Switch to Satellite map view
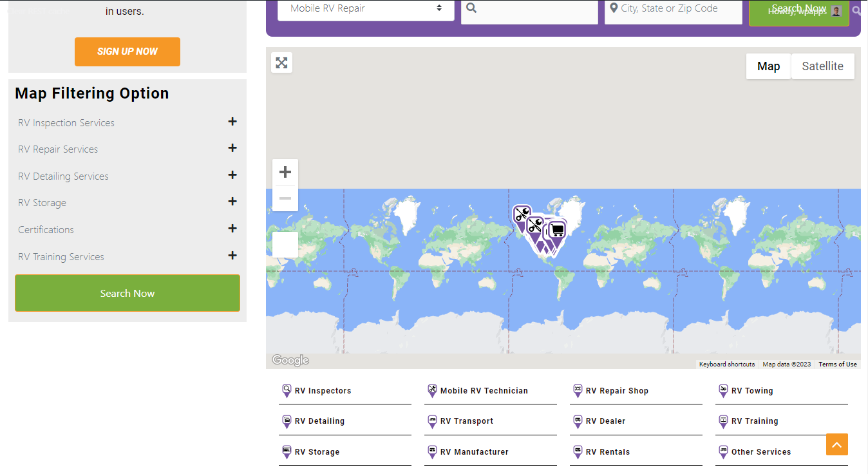868x474 pixels. [822, 66]
